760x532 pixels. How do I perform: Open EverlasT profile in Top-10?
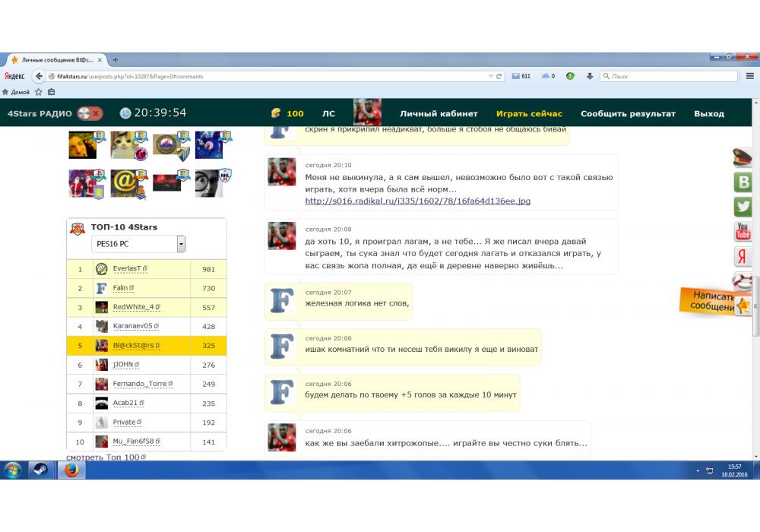point(127,269)
